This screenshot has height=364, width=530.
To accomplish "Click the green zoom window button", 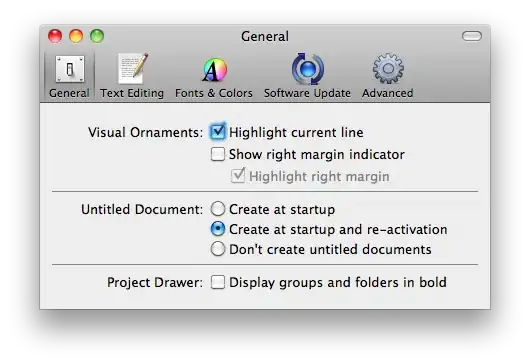I will pyautogui.click(x=97, y=36).
